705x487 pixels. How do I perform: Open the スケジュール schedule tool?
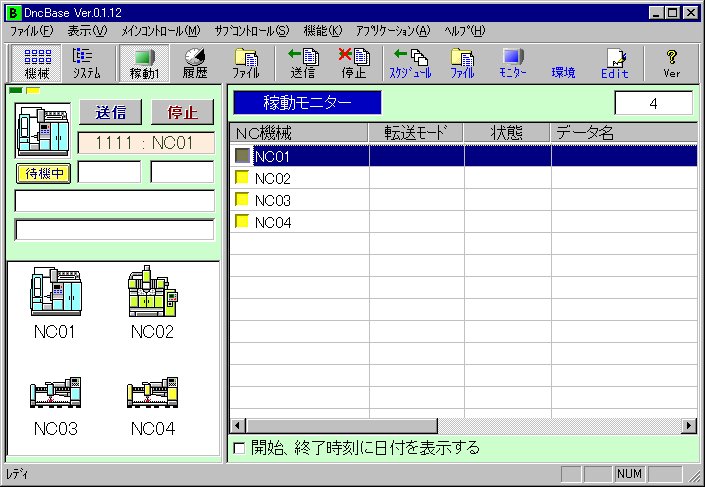click(410, 63)
